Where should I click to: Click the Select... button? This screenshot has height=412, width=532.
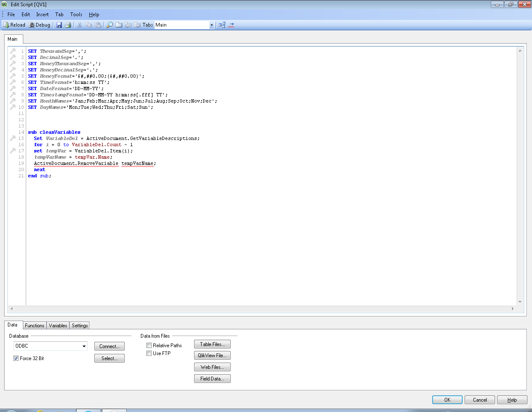(109, 358)
